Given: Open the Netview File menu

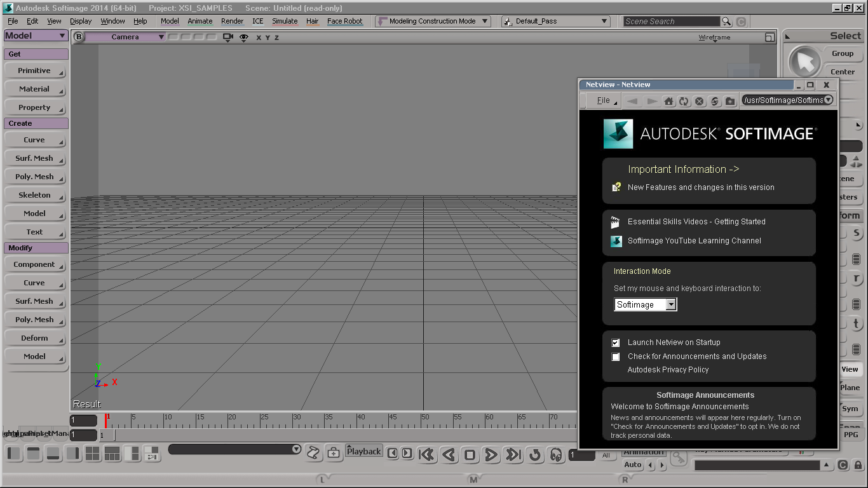Looking at the screenshot, I should coord(604,100).
